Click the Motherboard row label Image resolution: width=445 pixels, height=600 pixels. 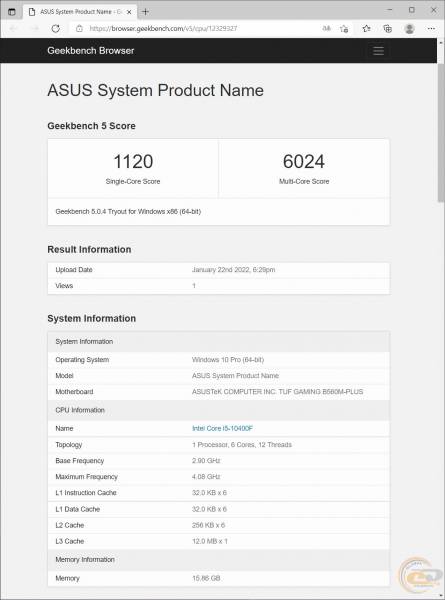click(x=74, y=392)
